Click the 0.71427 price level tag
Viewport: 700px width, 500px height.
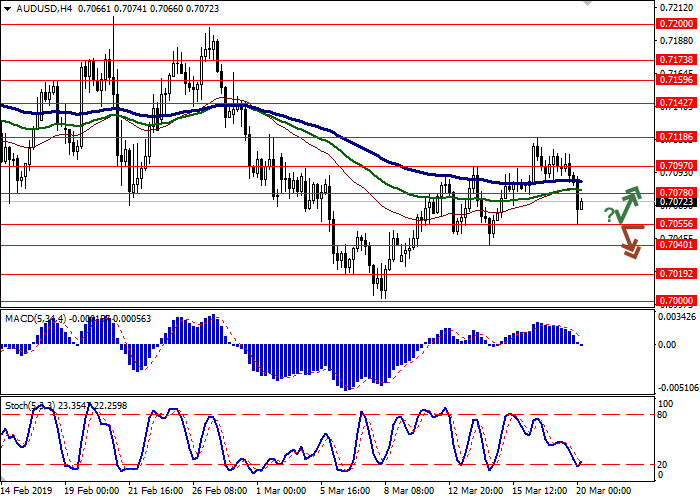[677, 102]
